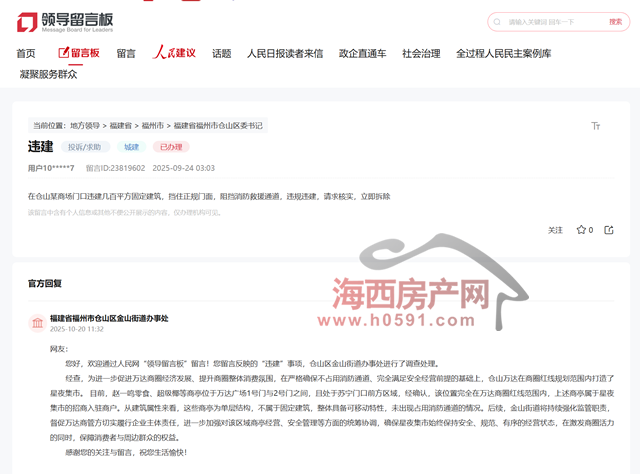
Task: Toggle 关注 to follow this post
Action: (x=555, y=230)
